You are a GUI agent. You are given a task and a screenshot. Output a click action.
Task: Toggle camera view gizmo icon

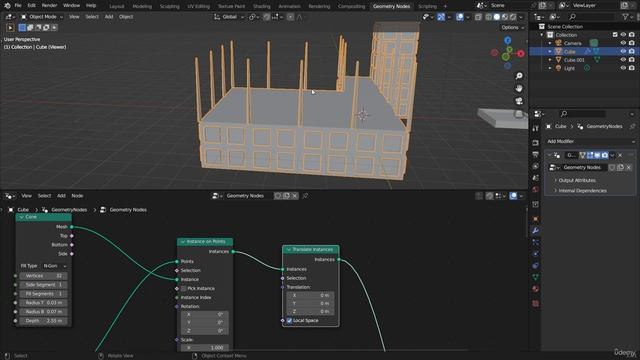(x=519, y=101)
